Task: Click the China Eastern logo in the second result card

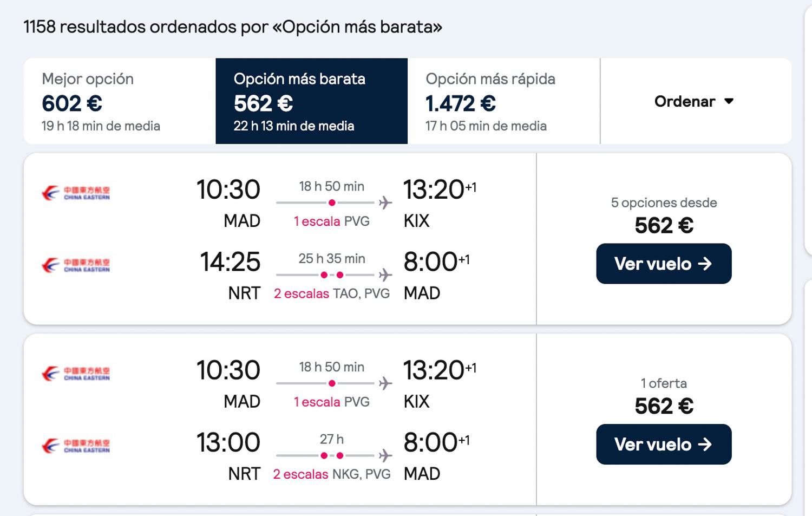Action: 76,374
